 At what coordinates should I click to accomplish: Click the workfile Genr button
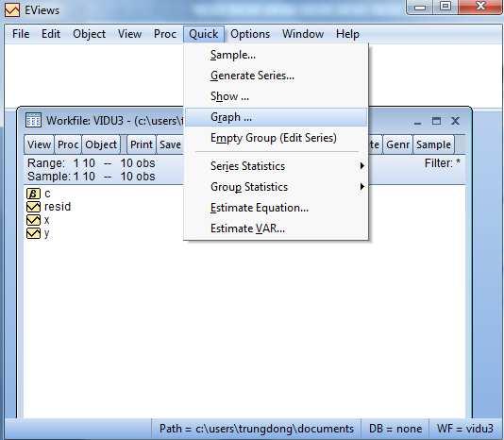point(397,144)
